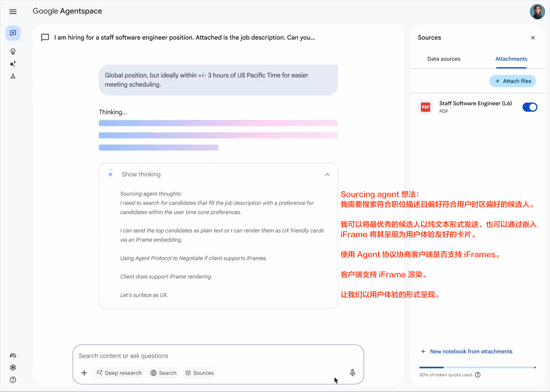Open the lightbulb ideas icon
The image size is (550, 392).
click(x=13, y=52)
